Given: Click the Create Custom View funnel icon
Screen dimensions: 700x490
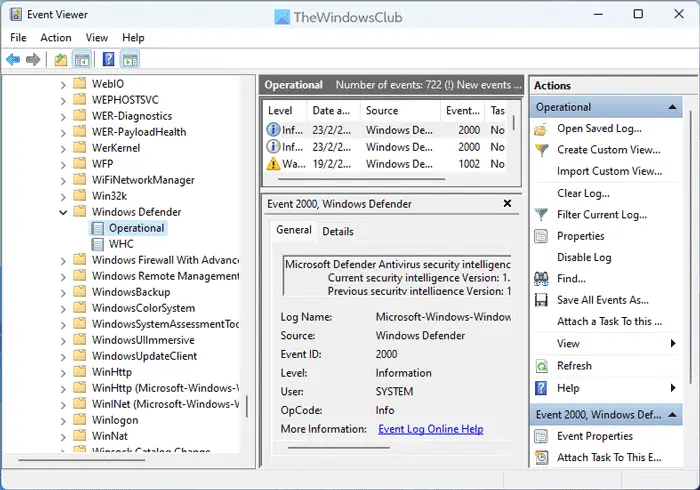Looking at the screenshot, I should (x=541, y=150).
